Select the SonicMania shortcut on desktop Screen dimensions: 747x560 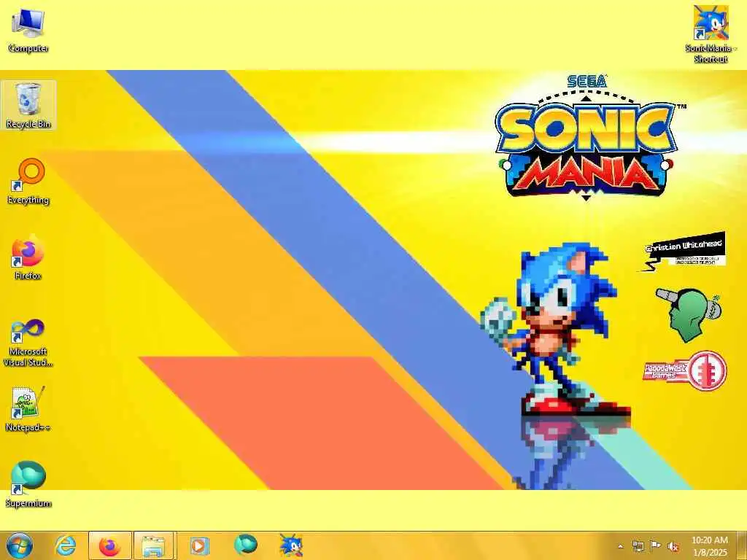point(711,34)
